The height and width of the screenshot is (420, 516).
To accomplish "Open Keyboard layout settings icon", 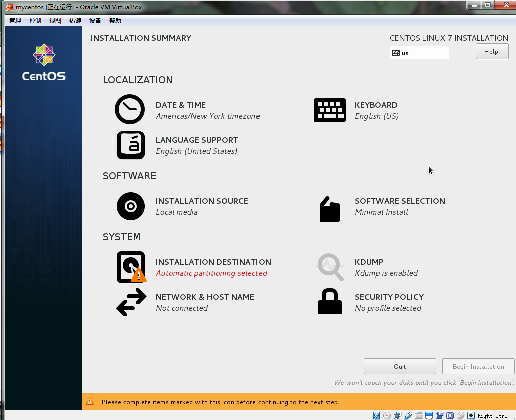I will click(x=330, y=110).
